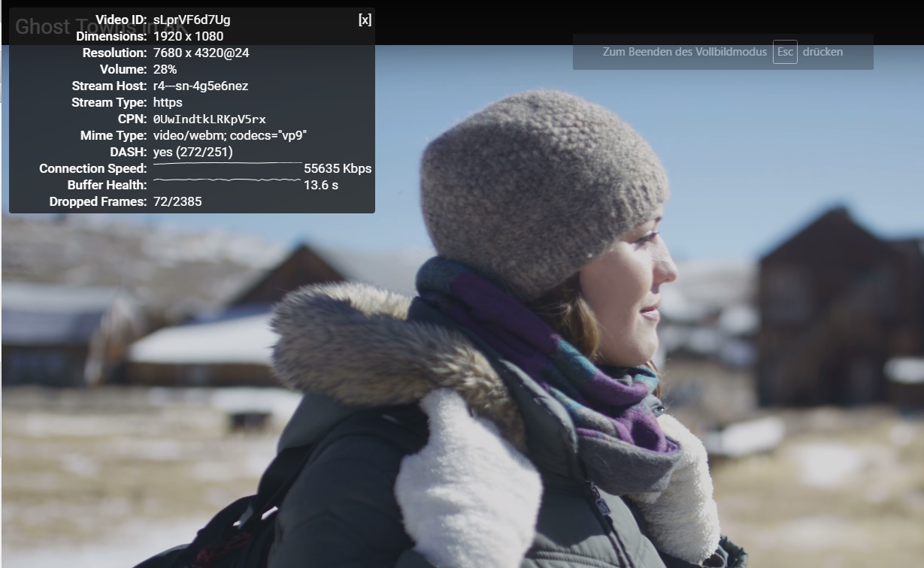Screen dimensions: 924x568
Task: Click the Mime Type label
Action: point(114,135)
